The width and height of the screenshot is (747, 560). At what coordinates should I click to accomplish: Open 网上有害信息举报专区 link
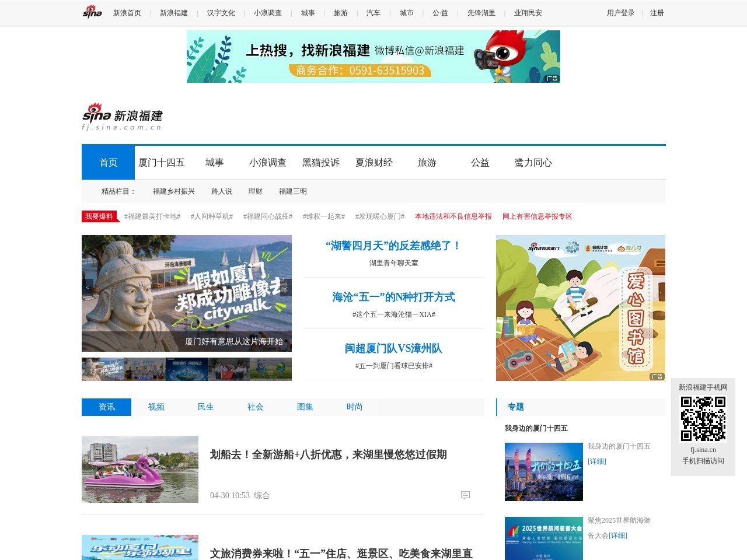tap(537, 216)
